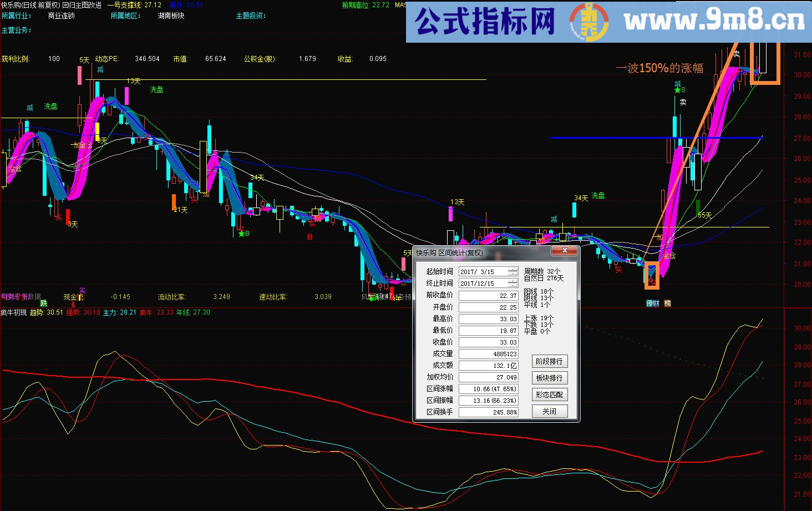Screen dimensions: 812x511
Task: Click the 主营业务 label
Action: (x=16, y=30)
